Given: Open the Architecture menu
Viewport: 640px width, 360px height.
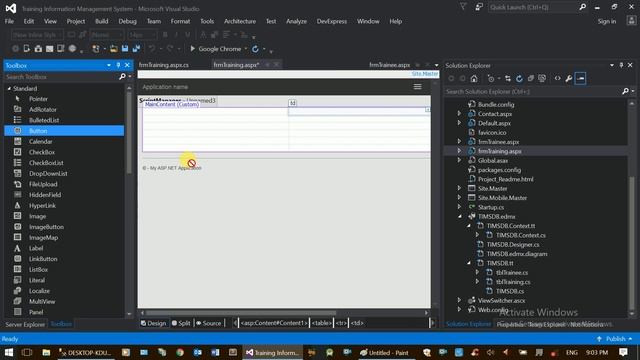Looking at the screenshot, I should pyautogui.click(x=240, y=21).
